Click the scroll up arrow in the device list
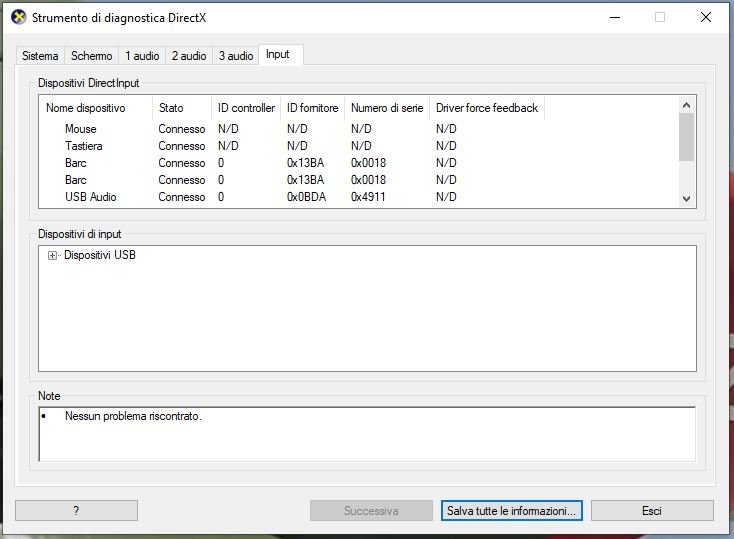 click(686, 105)
